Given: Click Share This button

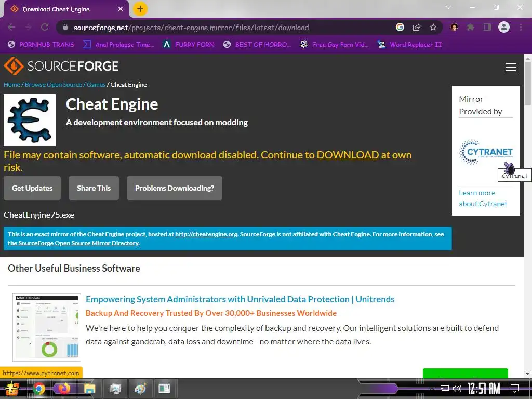Looking at the screenshot, I should 94,188.
